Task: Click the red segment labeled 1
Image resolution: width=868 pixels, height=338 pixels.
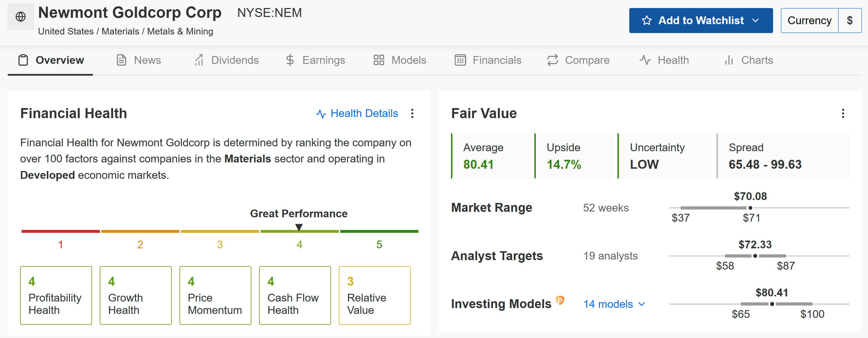Action: point(61,232)
